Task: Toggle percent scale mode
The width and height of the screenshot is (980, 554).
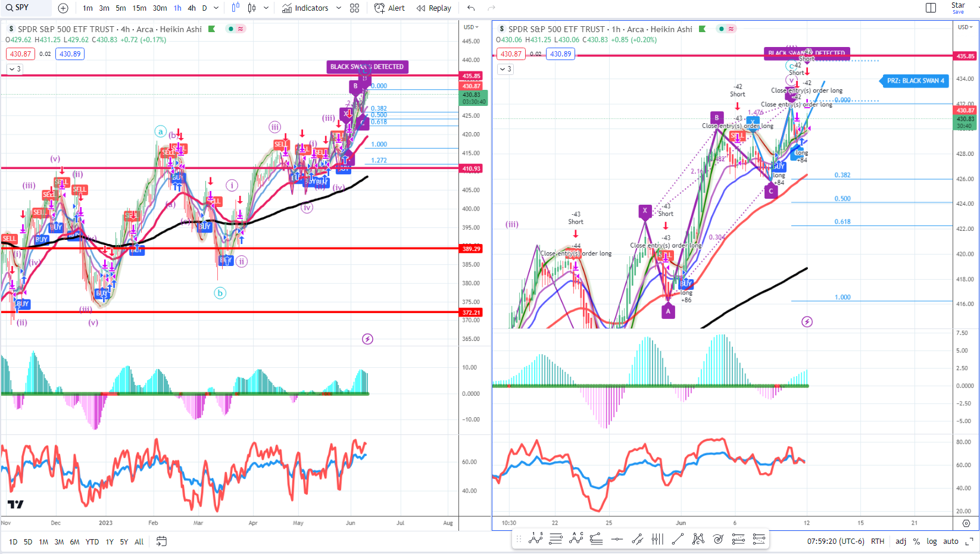Action: 916,542
